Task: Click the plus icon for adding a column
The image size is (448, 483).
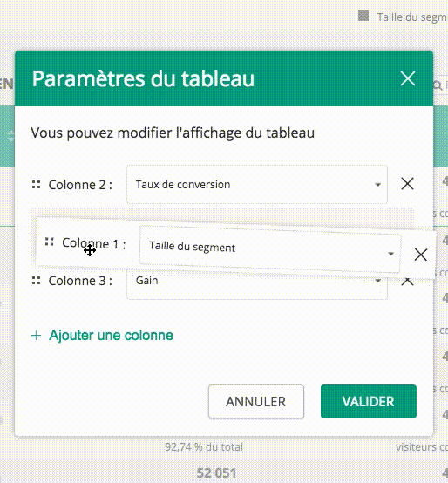Action: (x=37, y=335)
